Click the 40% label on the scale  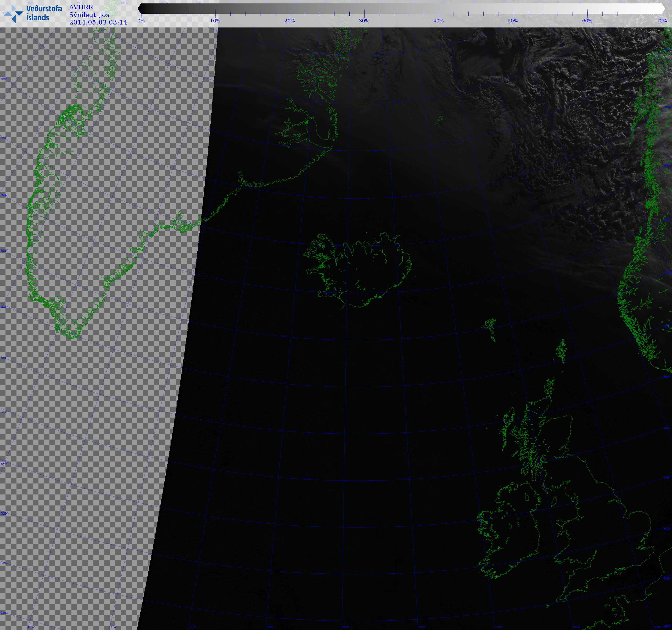click(438, 21)
